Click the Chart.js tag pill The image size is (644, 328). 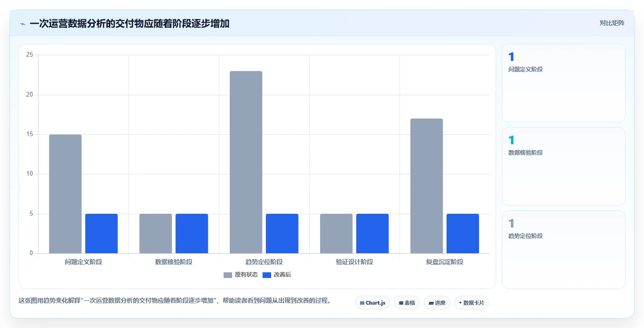372,303
